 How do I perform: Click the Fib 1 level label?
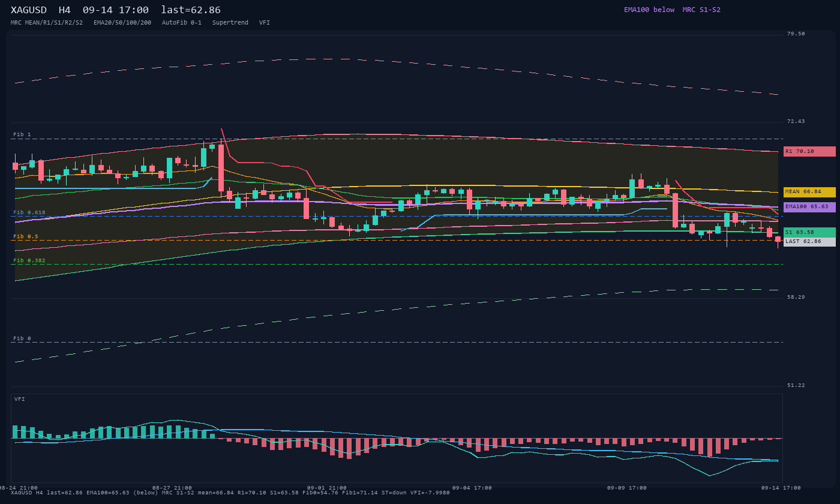click(22, 134)
